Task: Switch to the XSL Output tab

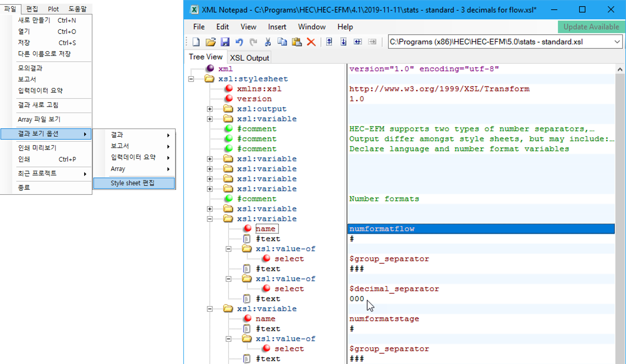Action: click(249, 58)
